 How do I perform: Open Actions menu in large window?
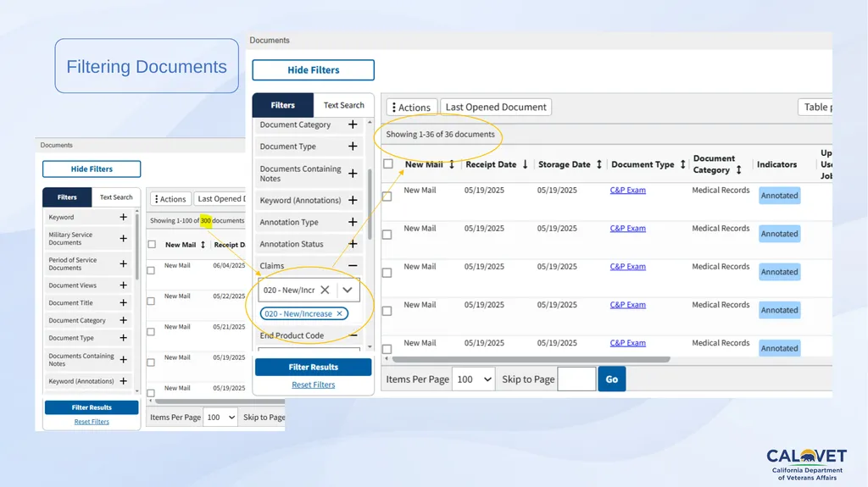(411, 107)
